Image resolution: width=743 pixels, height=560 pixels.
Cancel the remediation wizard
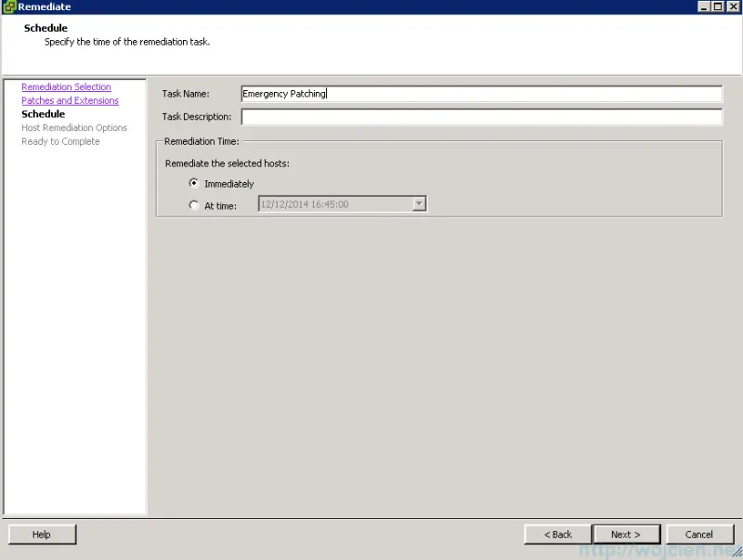pos(699,534)
